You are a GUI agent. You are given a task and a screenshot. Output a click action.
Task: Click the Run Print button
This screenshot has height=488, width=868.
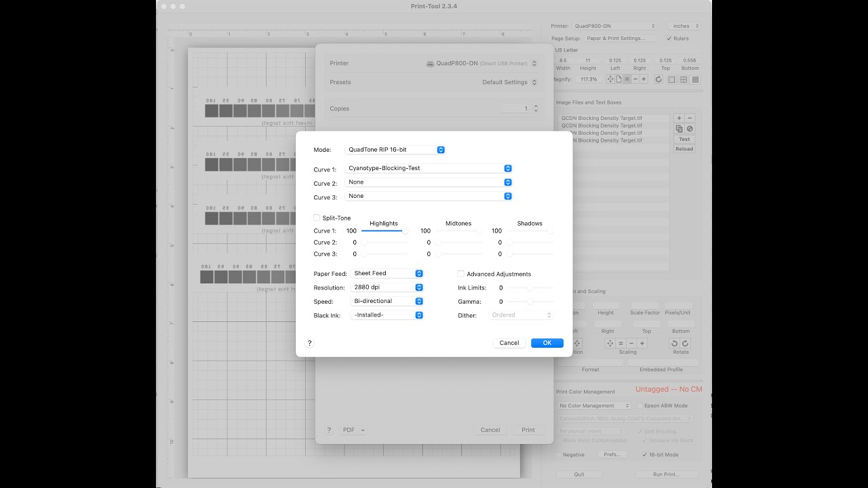667,474
